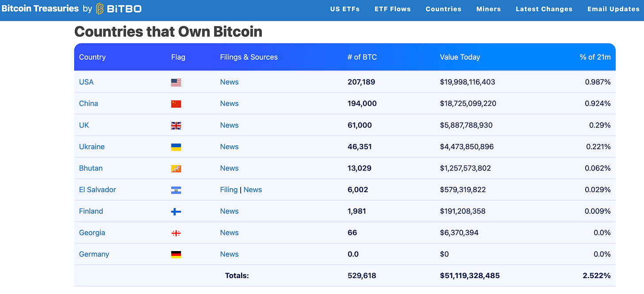Click the China flag icon
The image size is (644, 294).
(176, 104)
